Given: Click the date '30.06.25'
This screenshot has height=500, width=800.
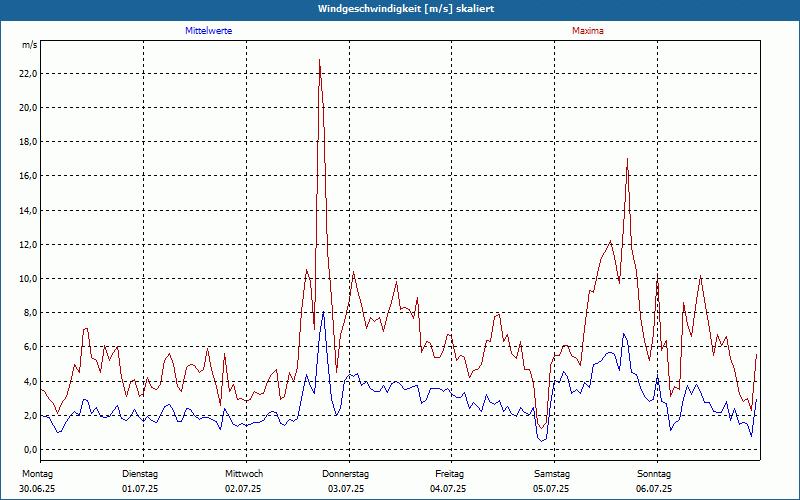Looking at the screenshot, I should 37,489.
